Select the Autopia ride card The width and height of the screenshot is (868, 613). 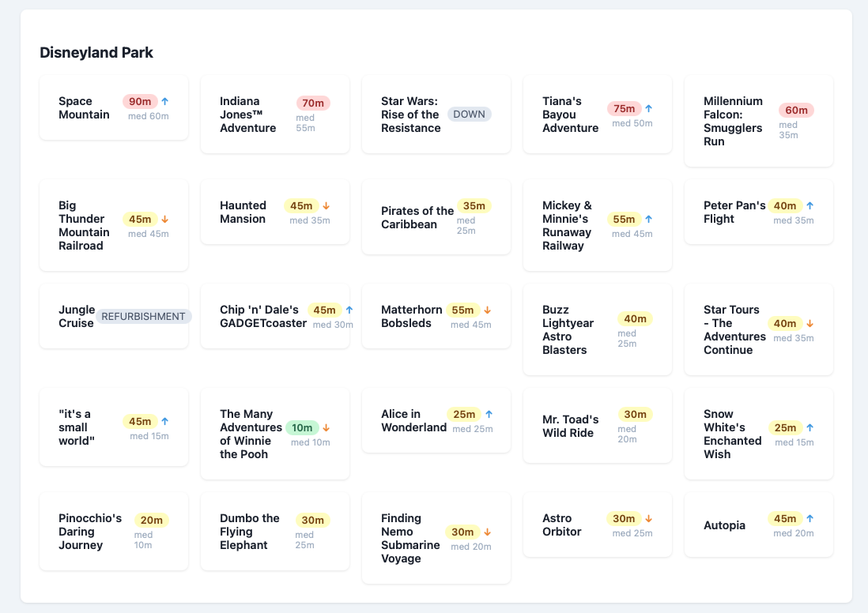click(x=758, y=524)
